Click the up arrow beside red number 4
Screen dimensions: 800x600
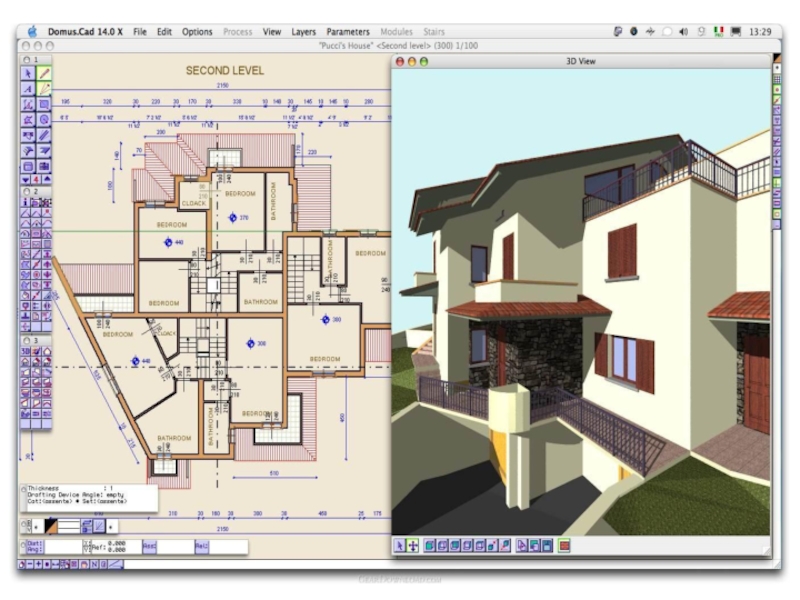point(46,180)
